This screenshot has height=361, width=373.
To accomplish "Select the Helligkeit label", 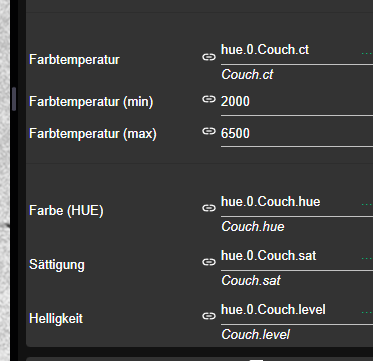I will [x=56, y=319].
